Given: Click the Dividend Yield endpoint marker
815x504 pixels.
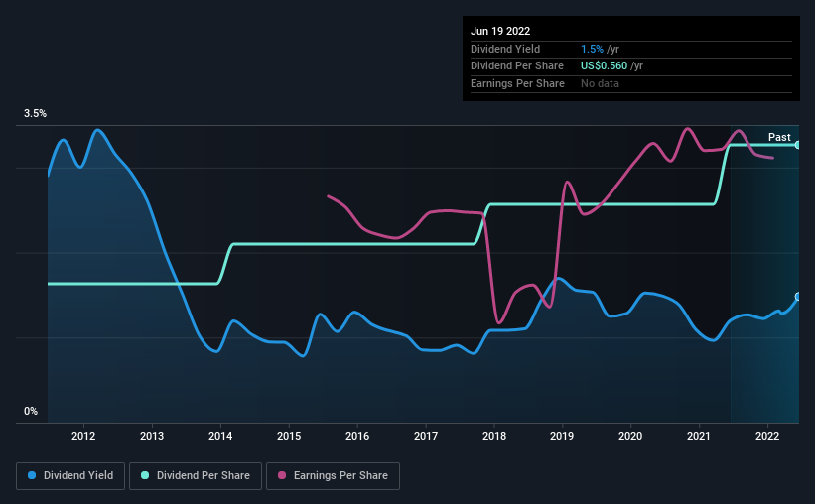Looking at the screenshot, I should pos(798,297).
